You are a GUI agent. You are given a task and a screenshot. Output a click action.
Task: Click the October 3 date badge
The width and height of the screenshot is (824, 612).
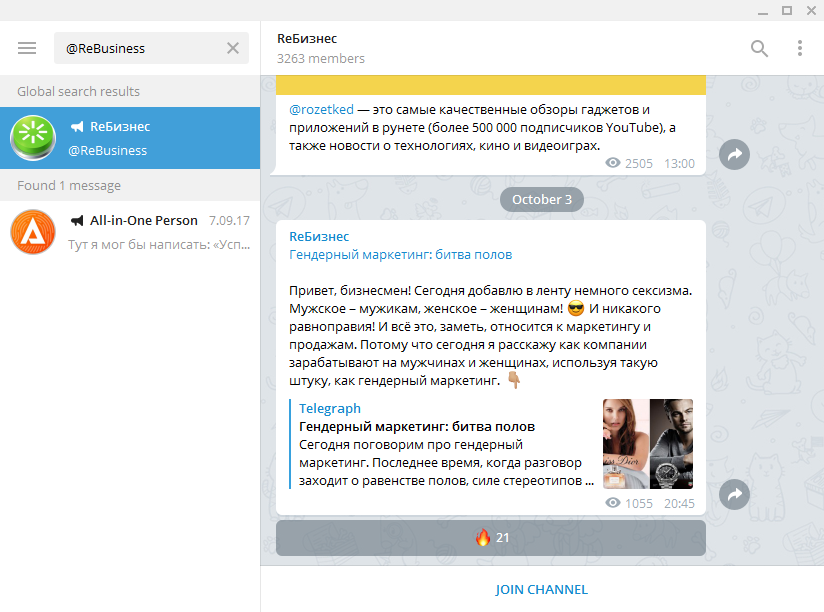(541, 199)
